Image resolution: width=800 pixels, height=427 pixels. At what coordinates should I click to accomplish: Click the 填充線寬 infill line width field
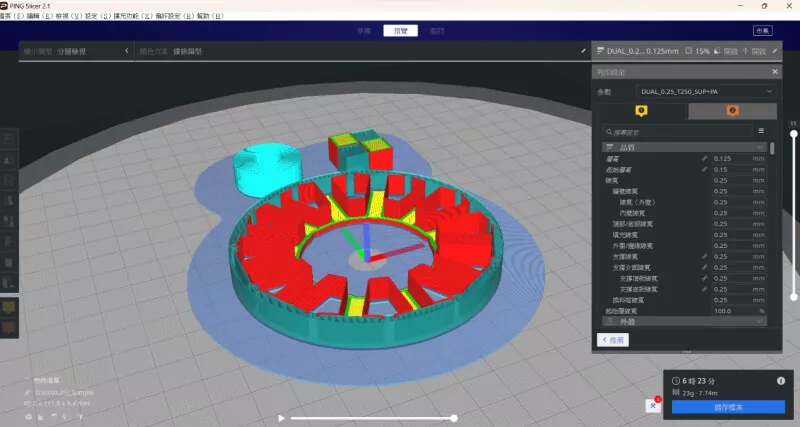coord(739,235)
